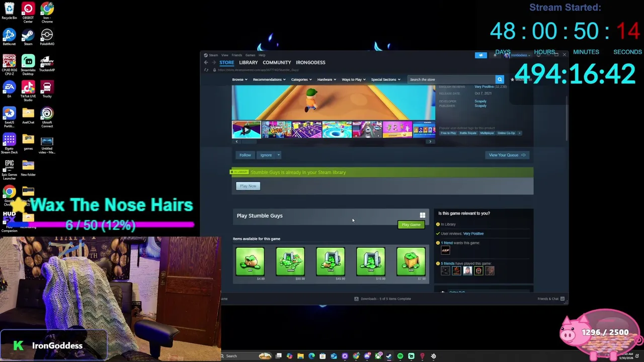Open the AxelChat folder icon

click(28, 116)
